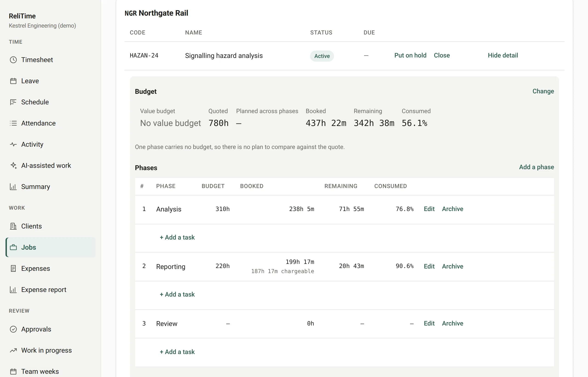Add a phase to the job
The width and height of the screenshot is (588, 377).
pos(536,167)
